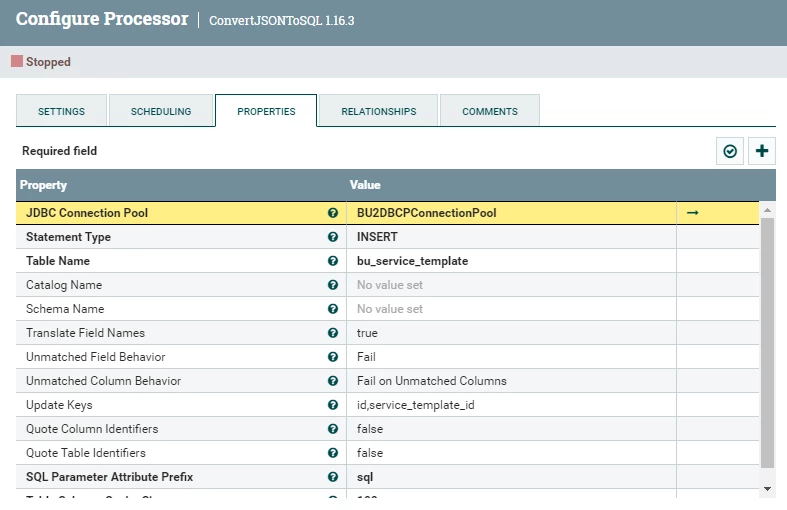Viewport: 787px width, 510px height.
Task: Click help icon for Update Keys
Action: point(333,405)
